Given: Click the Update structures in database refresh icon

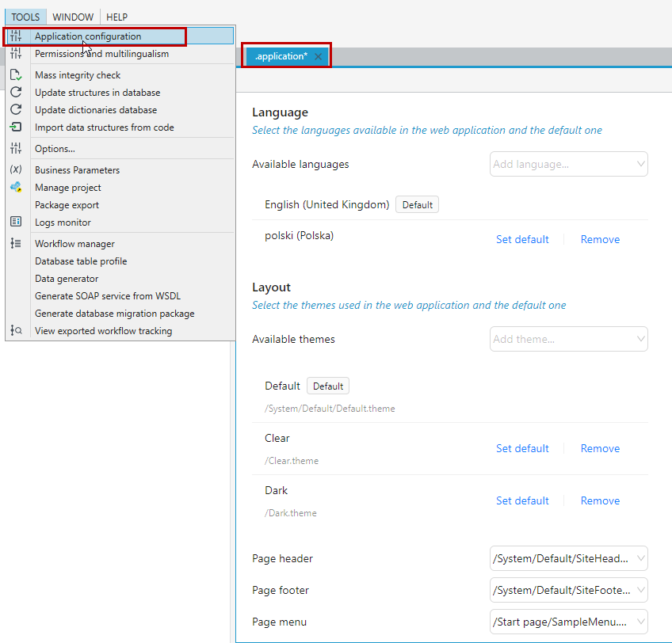Looking at the screenshot, I should tap(16, 92).
